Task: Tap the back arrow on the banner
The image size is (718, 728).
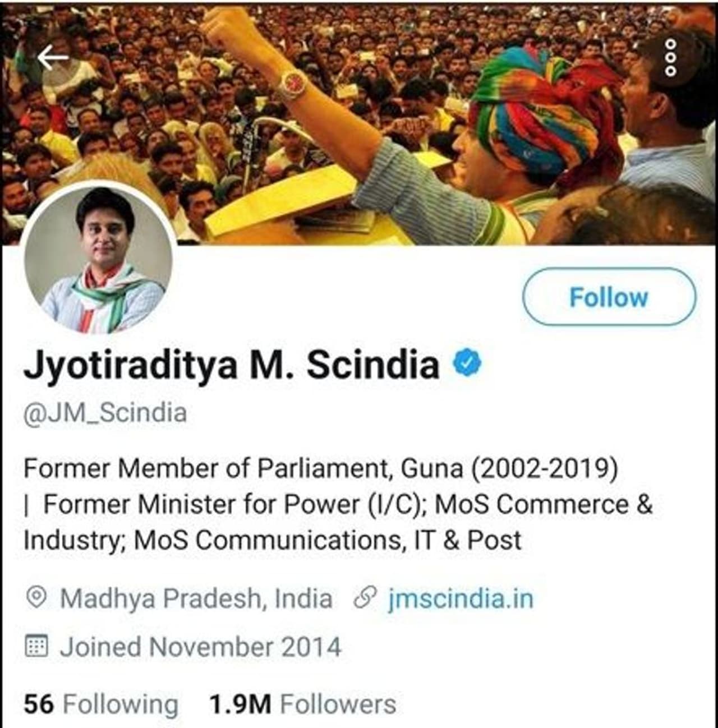Action: pos(53,57)
